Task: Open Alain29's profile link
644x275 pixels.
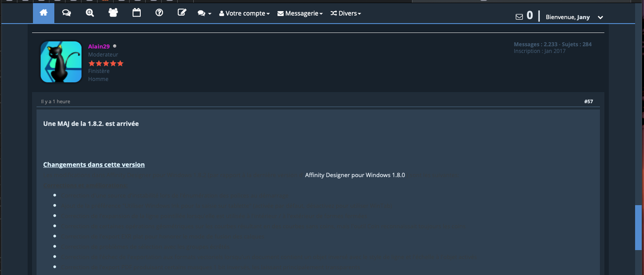Action: [x=99, y=46]
